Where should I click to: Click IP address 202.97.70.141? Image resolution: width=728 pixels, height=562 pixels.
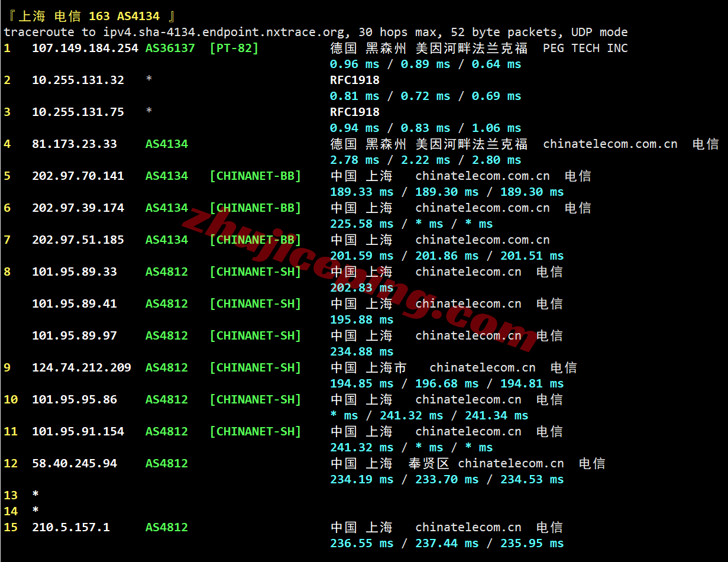78,176
